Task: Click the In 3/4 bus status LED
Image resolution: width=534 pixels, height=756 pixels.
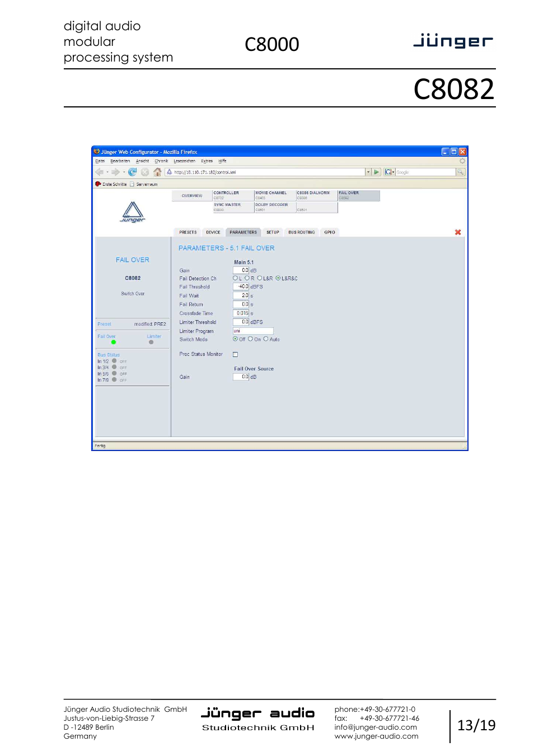Action: click(x=114, y=367)
